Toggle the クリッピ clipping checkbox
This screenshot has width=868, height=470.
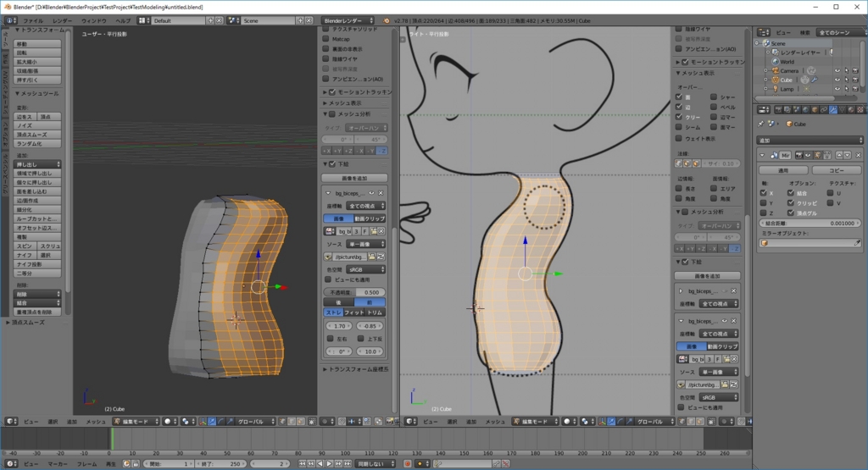click(x=791, y=203)
